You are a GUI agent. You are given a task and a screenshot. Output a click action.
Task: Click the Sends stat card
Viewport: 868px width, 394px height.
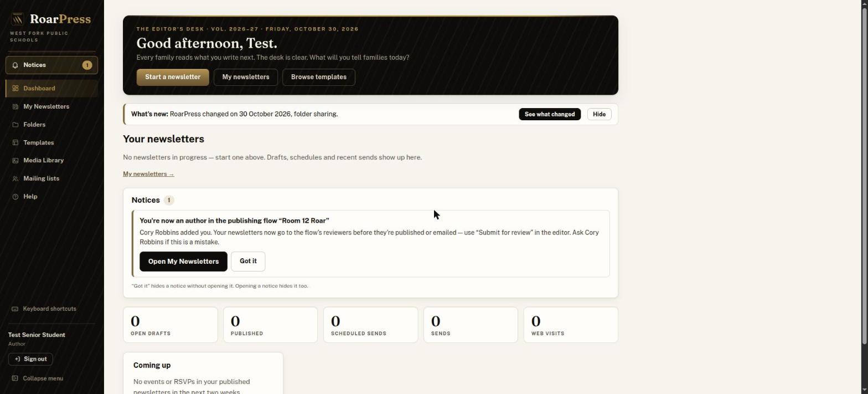[471, 325]
